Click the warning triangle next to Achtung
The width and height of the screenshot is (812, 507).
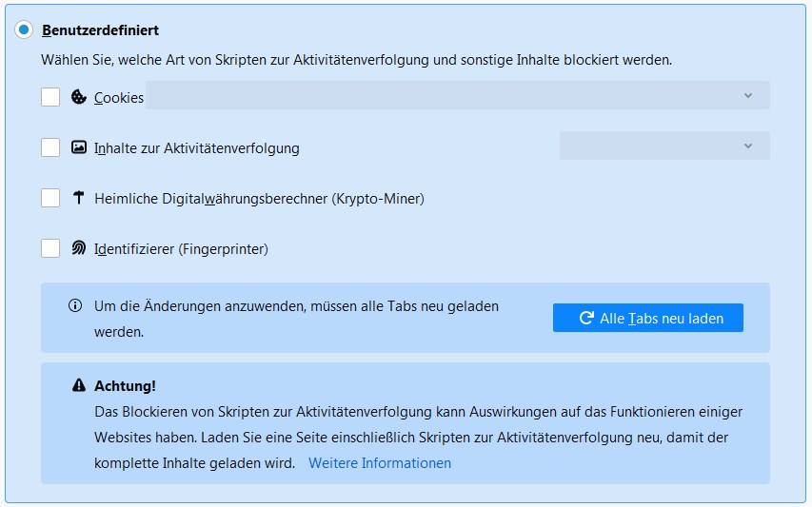[x=79, y=385]
